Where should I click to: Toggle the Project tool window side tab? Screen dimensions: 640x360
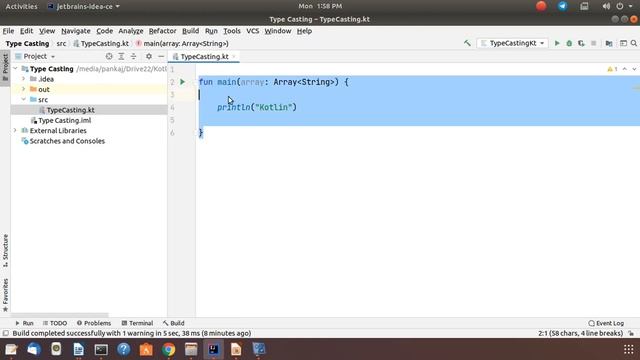tap(5, 67)
